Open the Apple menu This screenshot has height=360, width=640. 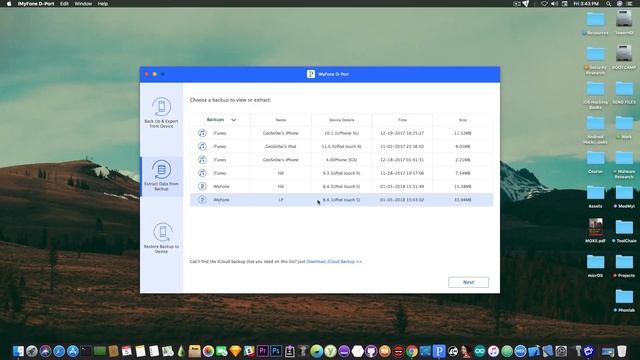point(9,4)
